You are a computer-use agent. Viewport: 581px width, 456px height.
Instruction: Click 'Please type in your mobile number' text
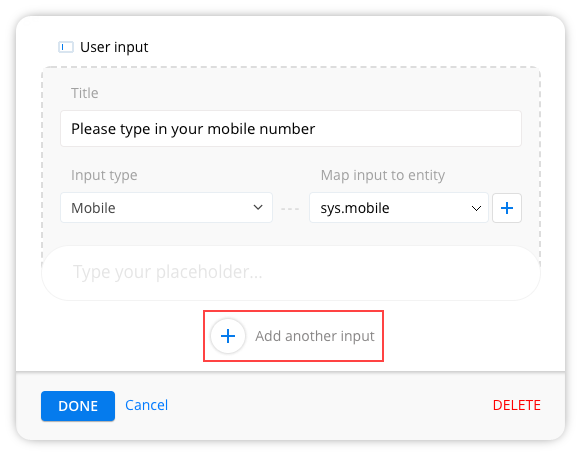pyautogui.click(x=193, y=129)
